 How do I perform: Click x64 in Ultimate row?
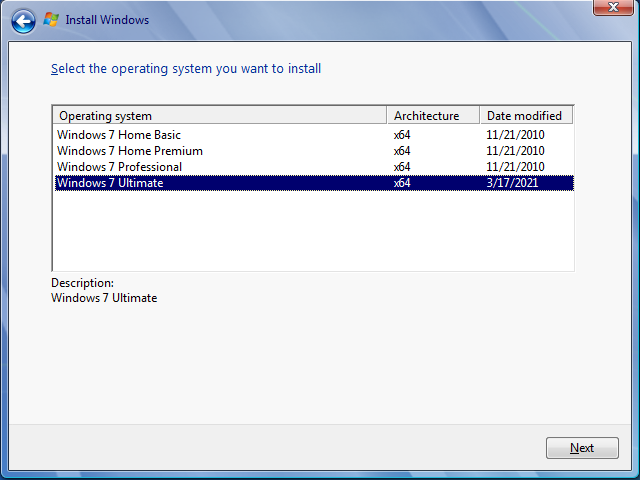(402, 182)
